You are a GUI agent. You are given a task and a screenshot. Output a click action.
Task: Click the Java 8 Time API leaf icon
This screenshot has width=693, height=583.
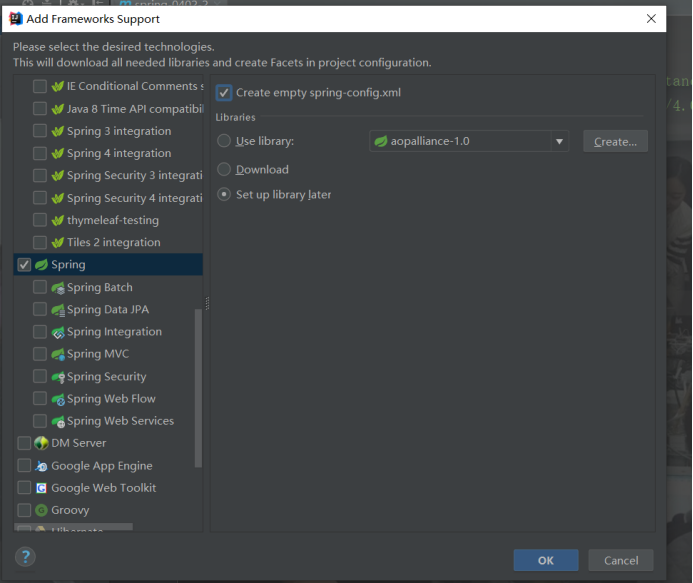click(57, 109)
